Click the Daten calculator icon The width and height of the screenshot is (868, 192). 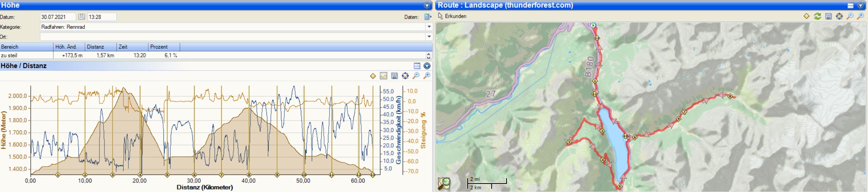427,17
